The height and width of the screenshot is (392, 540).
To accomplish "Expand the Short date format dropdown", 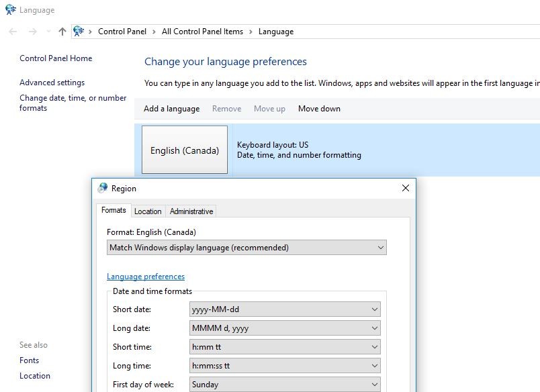I will tap(285, 309).
